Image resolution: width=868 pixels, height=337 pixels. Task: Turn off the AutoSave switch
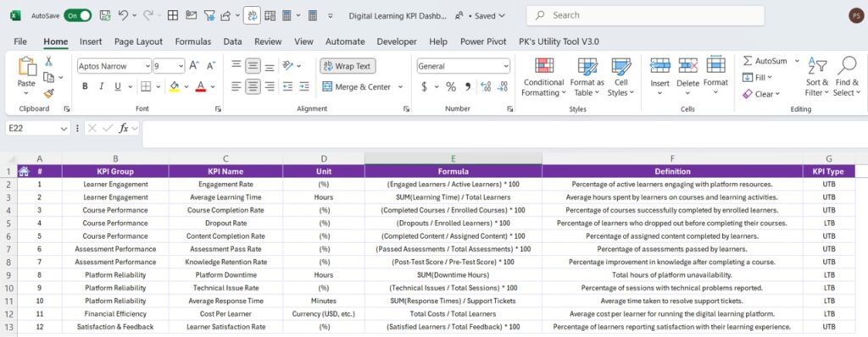(x=77, y=15)
